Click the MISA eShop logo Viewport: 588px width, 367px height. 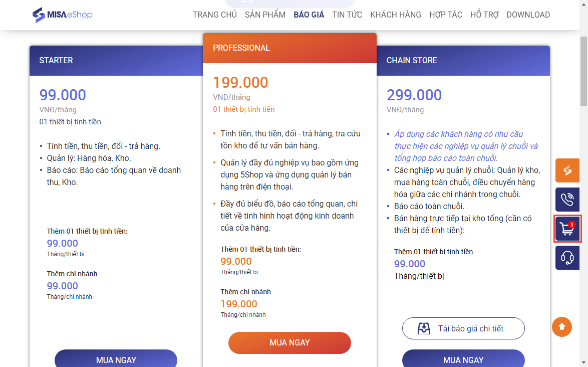[62, 15]
